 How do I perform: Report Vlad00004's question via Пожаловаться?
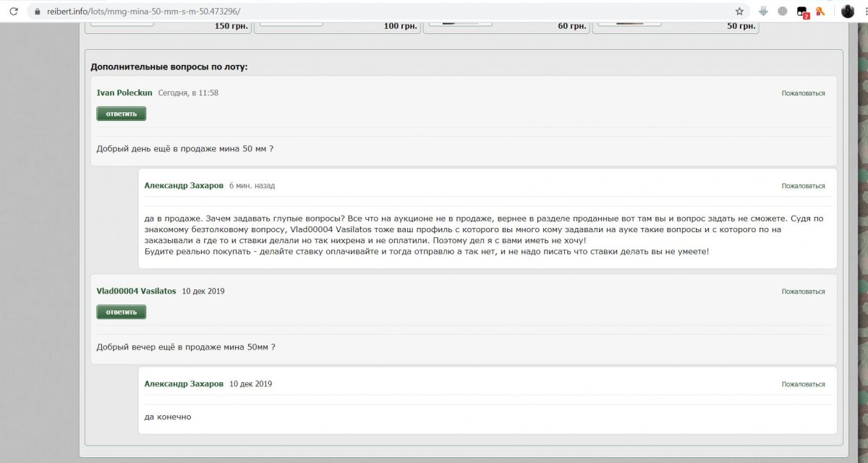[x=803, y=292]
